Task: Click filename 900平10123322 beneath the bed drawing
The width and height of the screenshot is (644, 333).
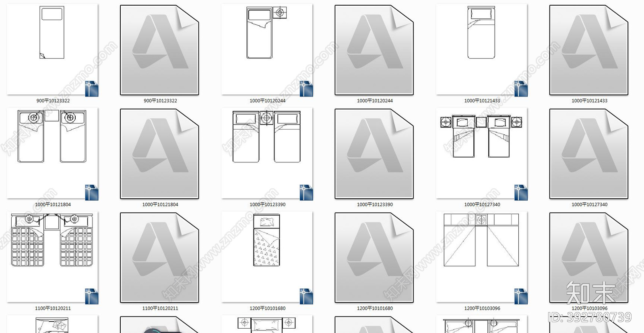Action: click(x=53, y=101)
